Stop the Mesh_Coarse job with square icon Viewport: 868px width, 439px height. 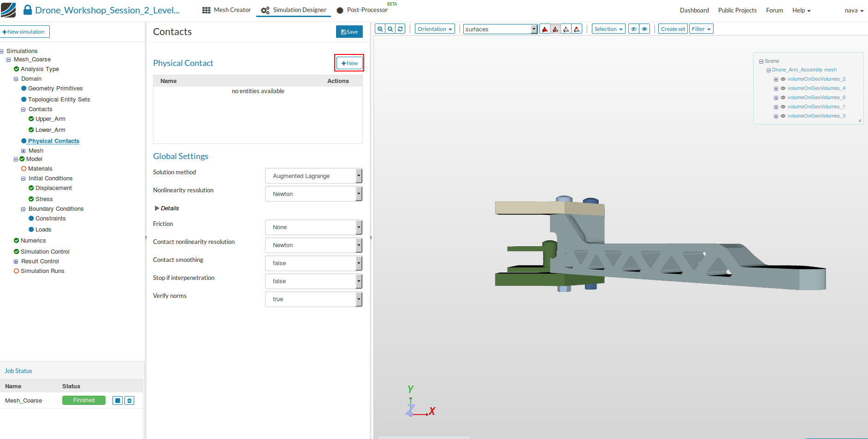(x=118, y=401)
